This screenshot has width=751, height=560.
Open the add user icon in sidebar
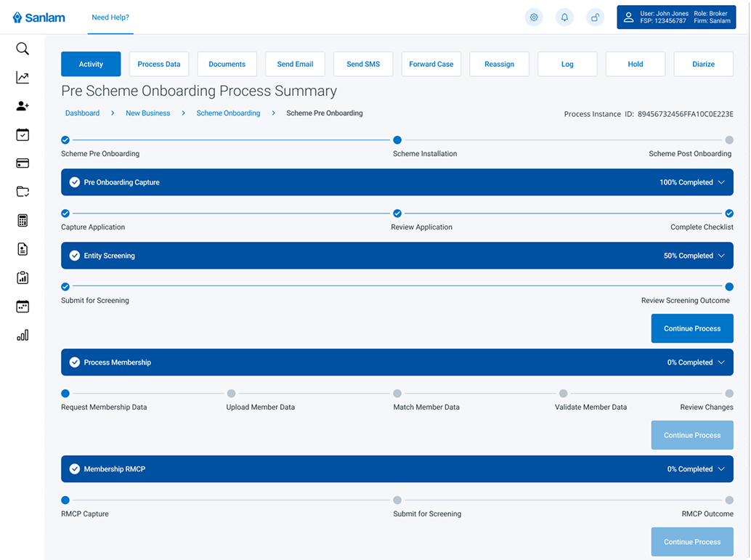(x=23, y=106)
